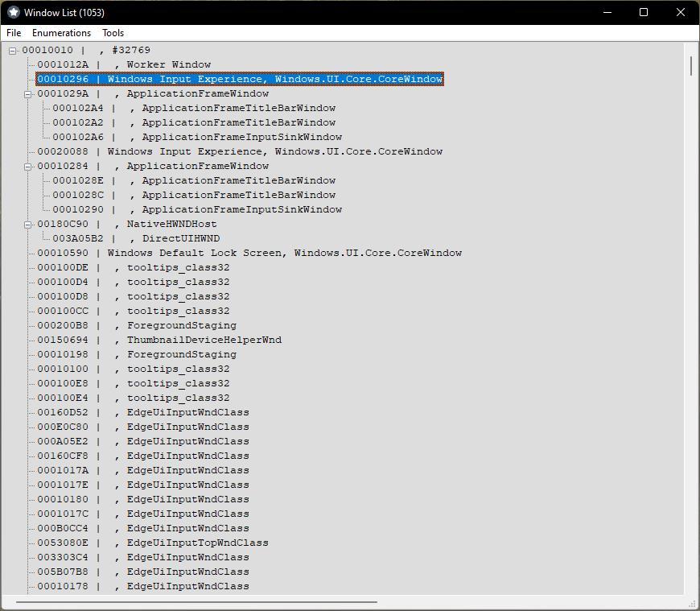Select 000B0CC4 EdgeUiInputWndClass row
This screenshot has width=700, height=611.
click(x=143, y=528)
